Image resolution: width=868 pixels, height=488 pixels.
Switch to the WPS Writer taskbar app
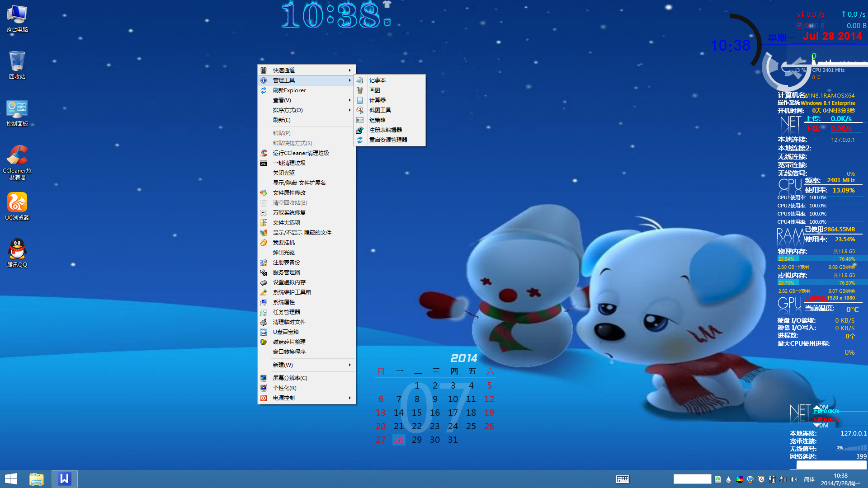pyautogui.click(x=64, y=479)
